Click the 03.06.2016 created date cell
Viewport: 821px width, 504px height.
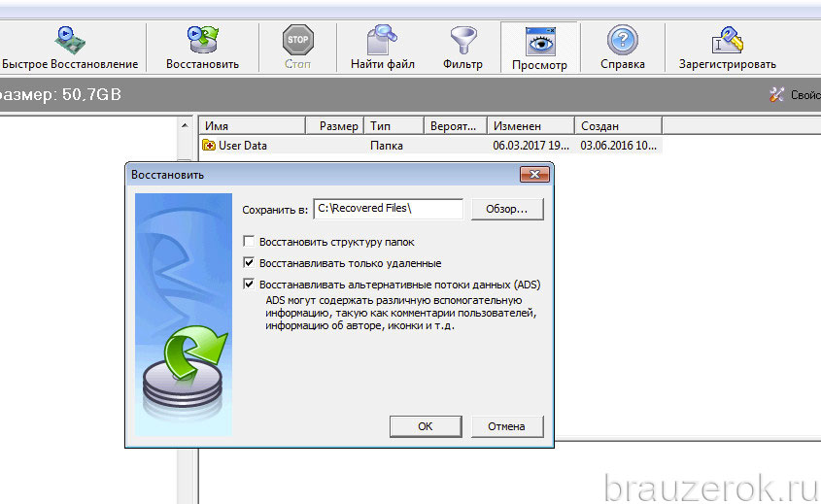click(x=618, y=146)
